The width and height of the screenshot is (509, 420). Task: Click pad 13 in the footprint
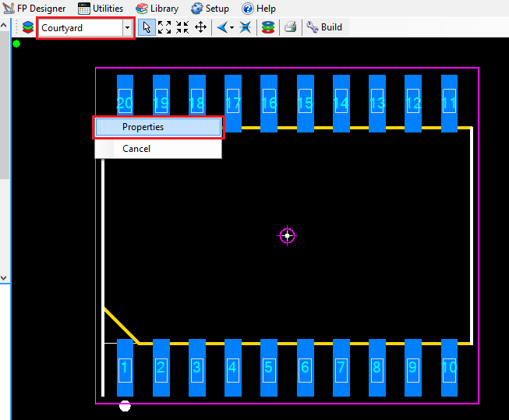click(377, 103)
